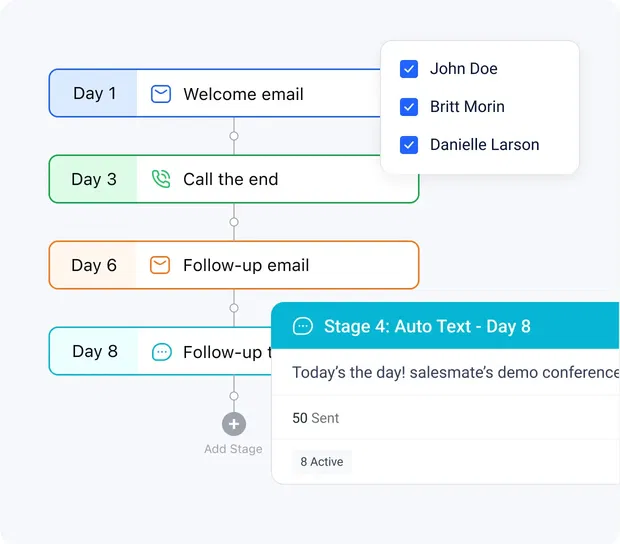This screenshot has height=544, width=620.
Task: Toggle the Britt Morin checkbox
Action: point(409,107)
